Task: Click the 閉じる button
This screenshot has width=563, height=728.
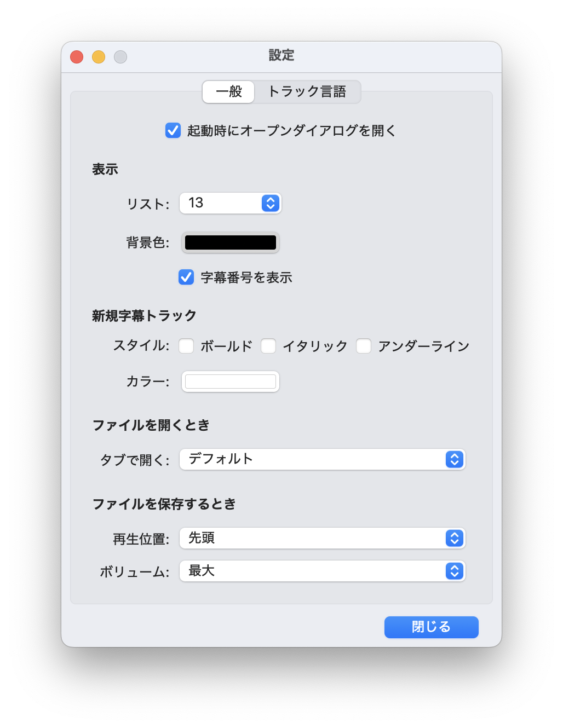Action: tap(432, 627)
